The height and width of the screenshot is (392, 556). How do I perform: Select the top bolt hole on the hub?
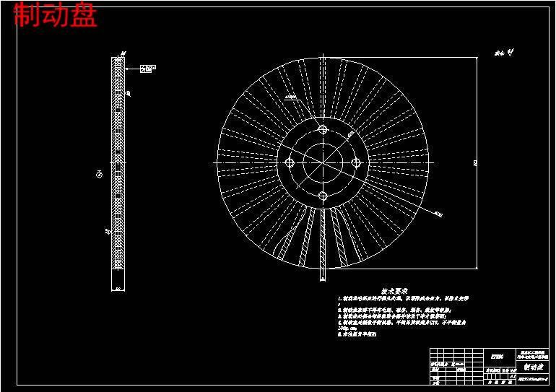coord(322,129)
